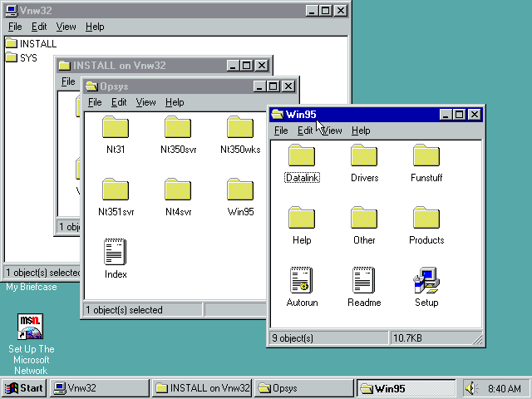Select the Nt4svr folder icon

pyautogui.click(x=178, y=190)
